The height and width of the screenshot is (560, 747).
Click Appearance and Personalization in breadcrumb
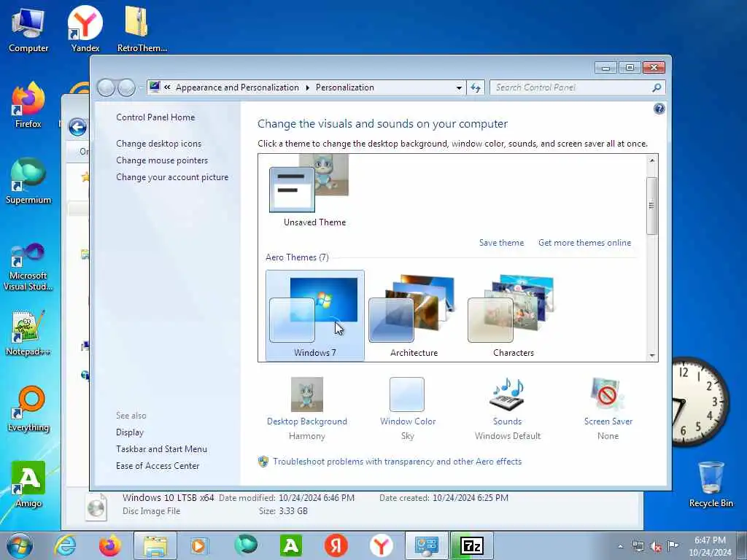point(237,87)
